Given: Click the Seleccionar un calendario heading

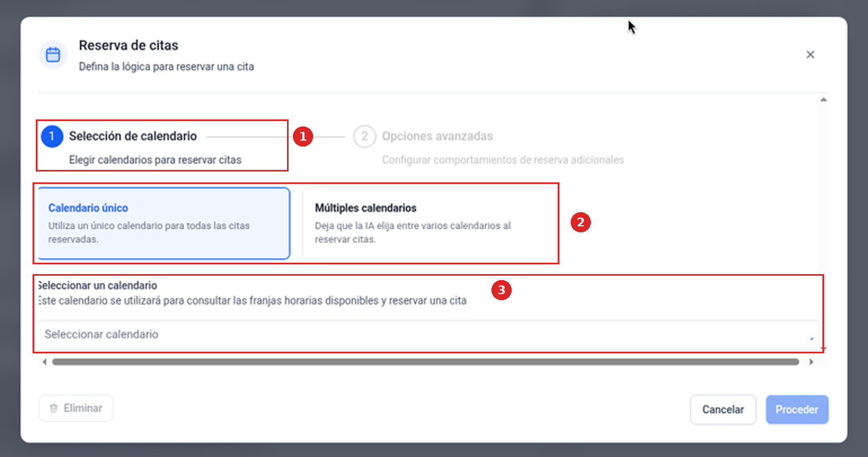Looking at the screenshot, I should [x=98, y=285].
